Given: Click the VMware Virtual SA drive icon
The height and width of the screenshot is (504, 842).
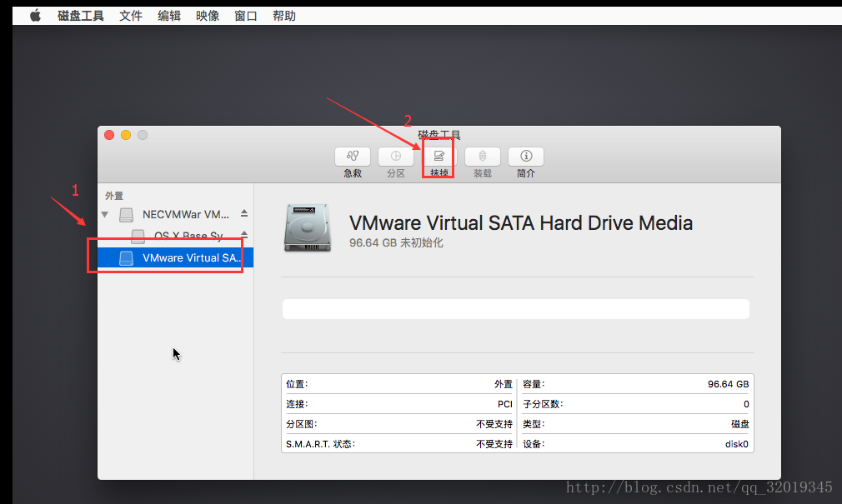Looking at the screenshot, I should tap(126, 258).
